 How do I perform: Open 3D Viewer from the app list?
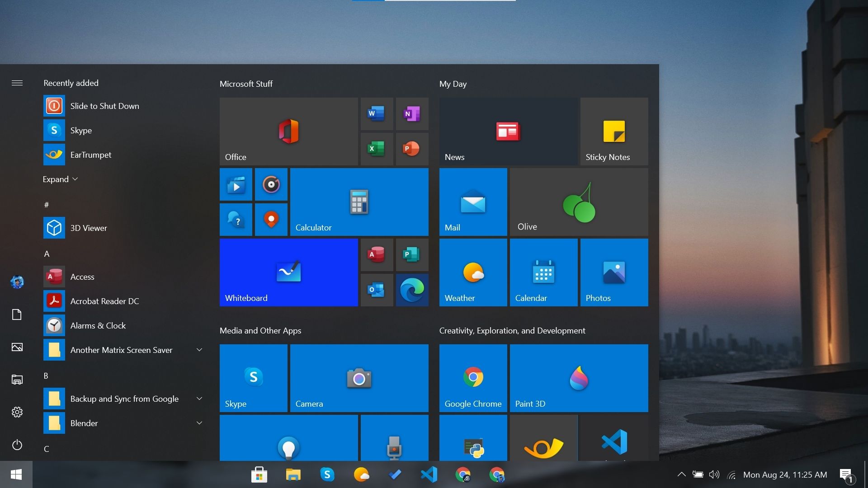[123, 228]
